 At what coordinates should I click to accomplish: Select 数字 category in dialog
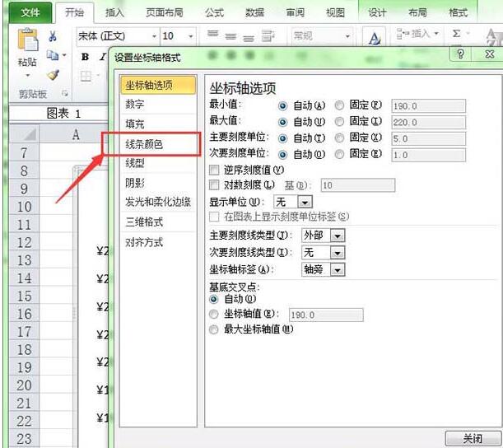click(135, 104)
